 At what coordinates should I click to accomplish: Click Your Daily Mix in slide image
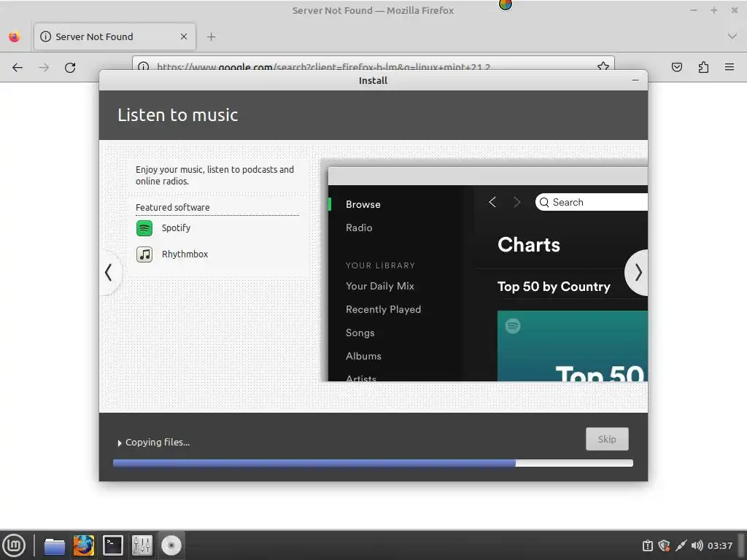pos(379,286)
